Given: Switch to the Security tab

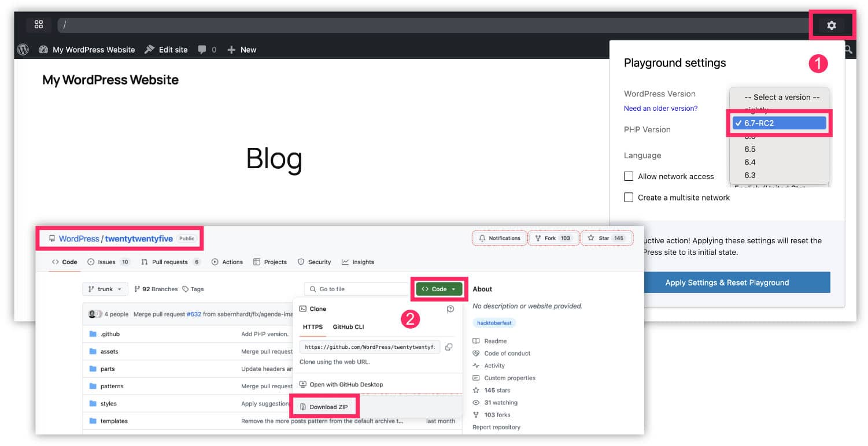Looking at the screenshot, I should pos(314,262).
